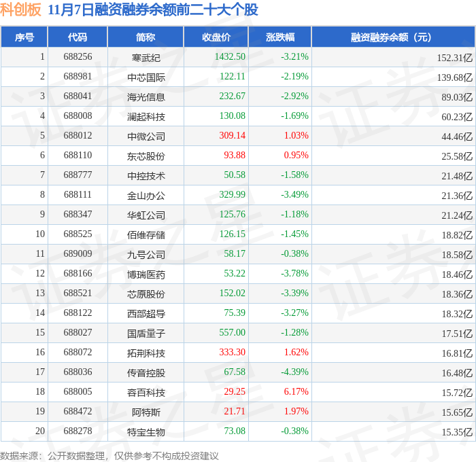Click closing price 309.14

click(x=233, y=136)
